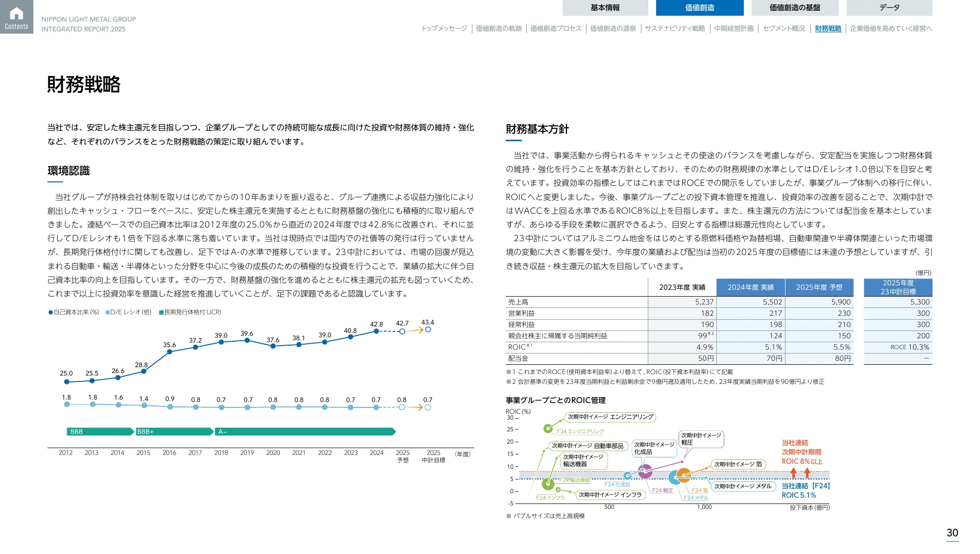Select the 2024年度 実績 table column header

[x=751, y=287]
